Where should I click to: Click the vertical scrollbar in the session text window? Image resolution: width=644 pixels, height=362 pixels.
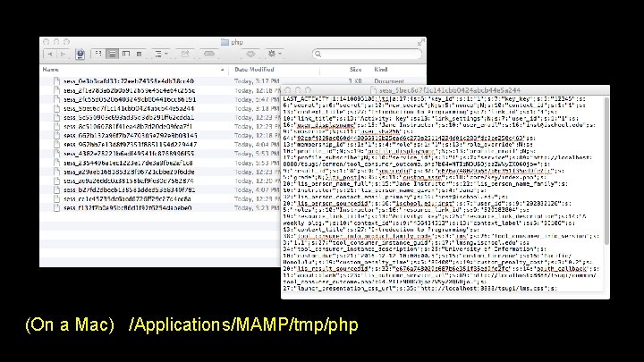606,171
